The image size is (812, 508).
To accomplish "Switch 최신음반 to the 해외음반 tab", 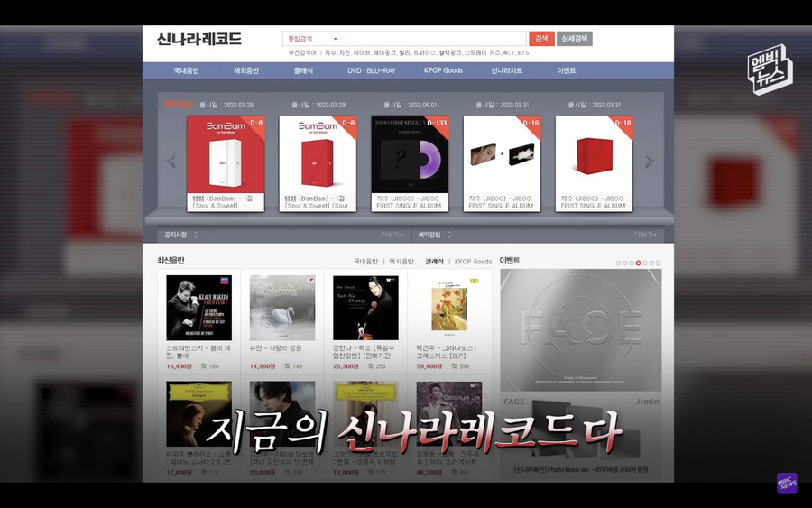I will 401,262.
